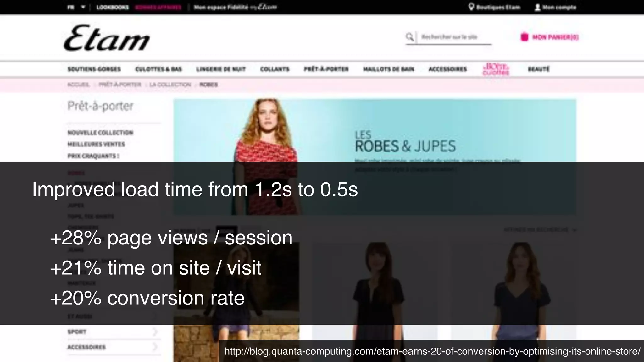Click the Prêt-à-porter sidebar heading
The image size is (644, 362).
(x=100, y=106)
